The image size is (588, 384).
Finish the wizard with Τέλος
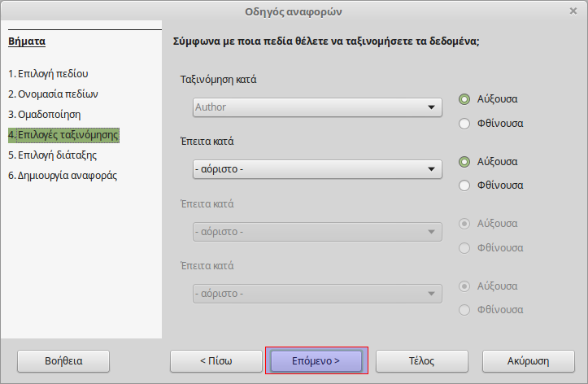(422, 360)
